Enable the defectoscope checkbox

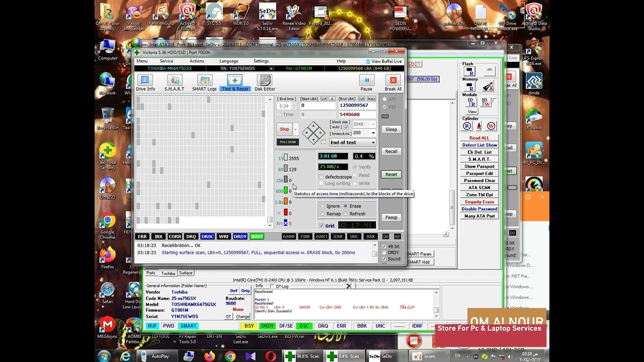321,177
